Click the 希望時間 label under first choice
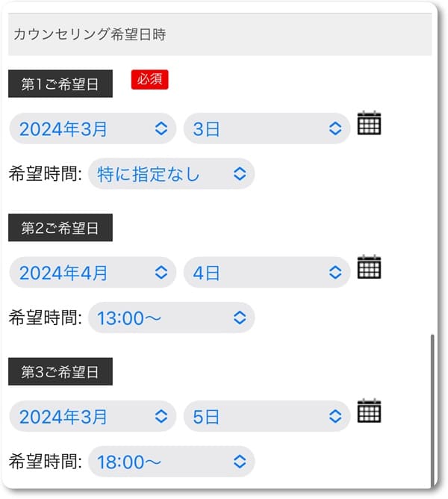 pyautogui.click(x=45, y=174)
